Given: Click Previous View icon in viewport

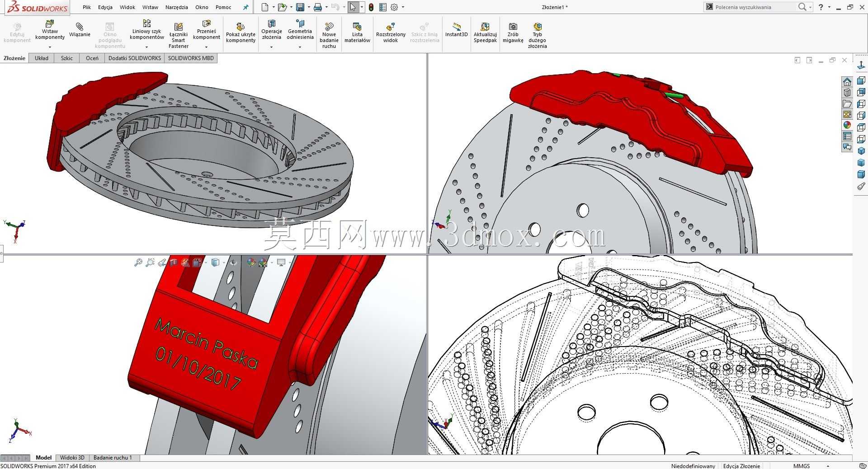Looking at the screenshot, I should coord(162,262).
